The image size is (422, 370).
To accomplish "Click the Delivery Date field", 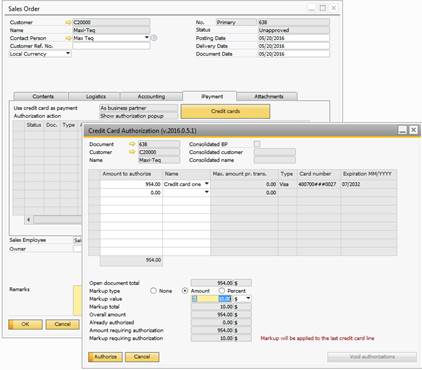I will tap(294, 46).
